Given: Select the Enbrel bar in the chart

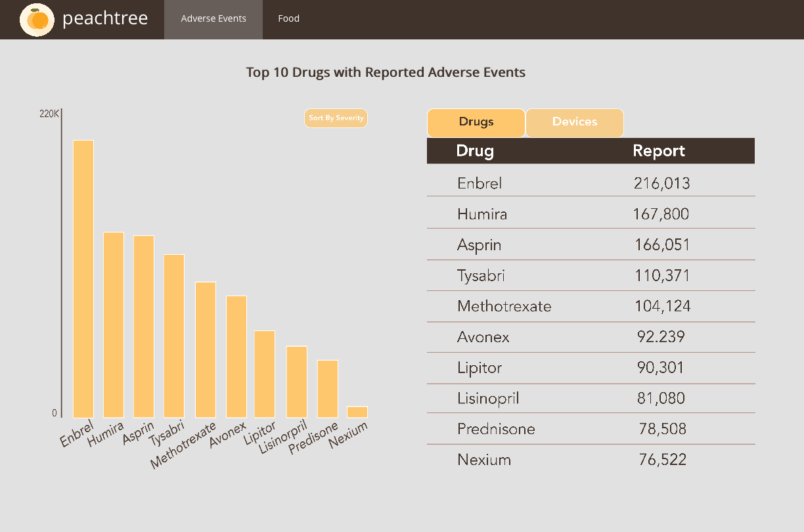Looking at the screenshot, I should point(83,278).
